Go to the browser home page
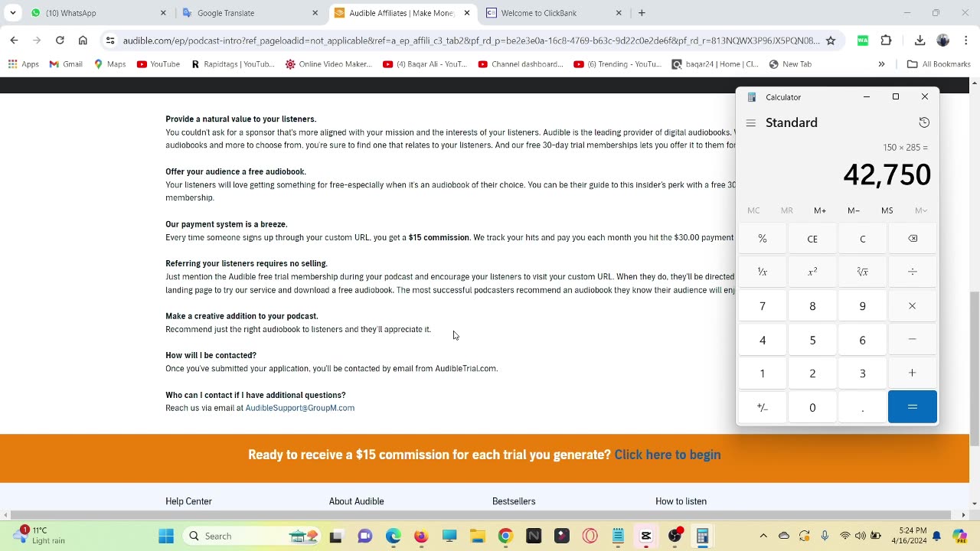Screen dimensions: 980x551 (x=83, y=41)
